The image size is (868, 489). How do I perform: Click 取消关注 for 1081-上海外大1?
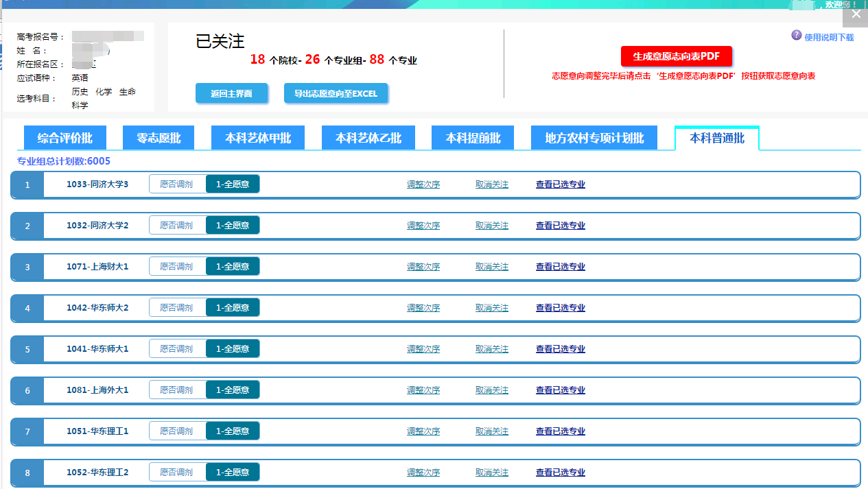(492, 390)
